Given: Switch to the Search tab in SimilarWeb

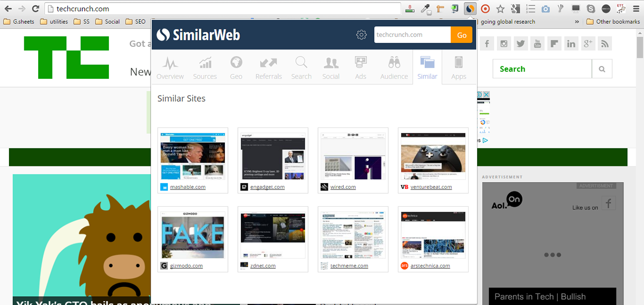Looking at the screenshot, I should click(x=301, y=67).
